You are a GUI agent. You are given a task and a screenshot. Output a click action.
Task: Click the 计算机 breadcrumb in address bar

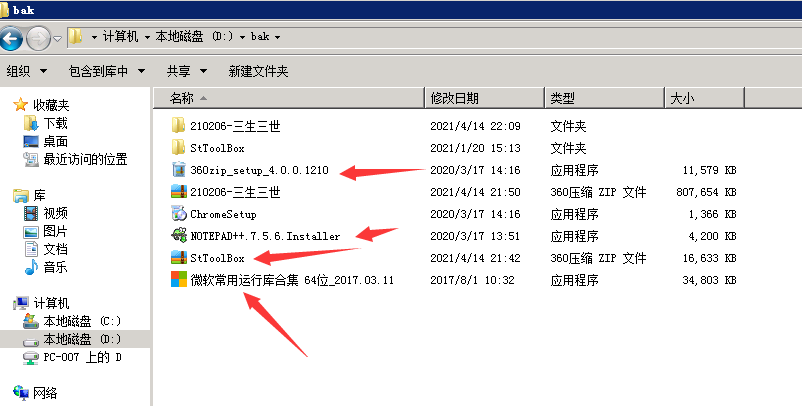tap(120, 37)
